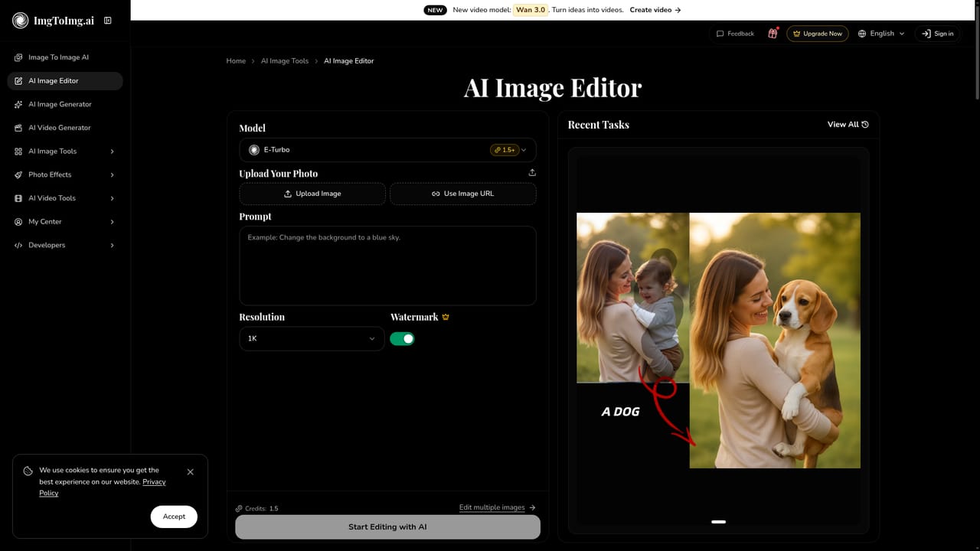Open the English language selector

click(x=881, y=34)
